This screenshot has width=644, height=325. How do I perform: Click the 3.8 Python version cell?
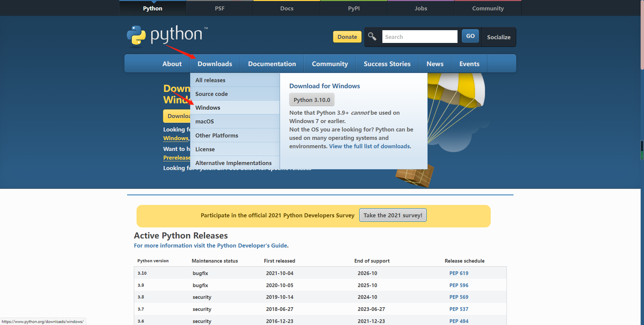(141, 297)
